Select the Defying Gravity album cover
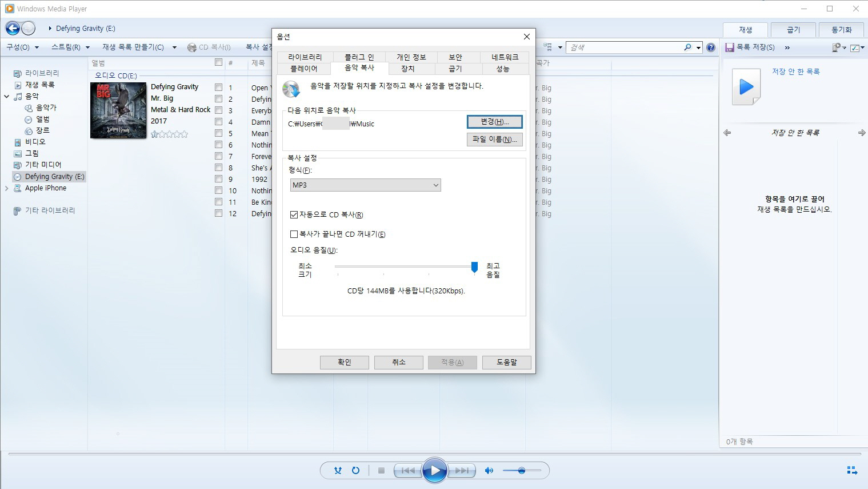 pyautogui.click(x=118, y=110)
